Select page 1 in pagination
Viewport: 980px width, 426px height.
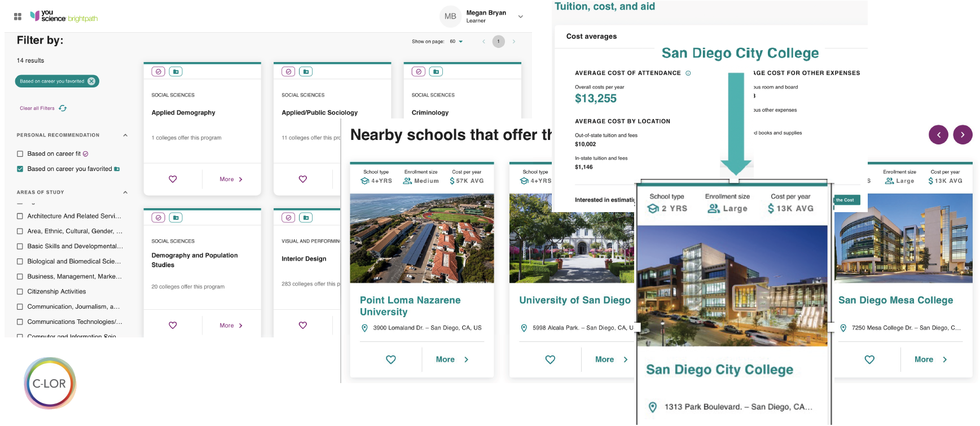point(498,41)
